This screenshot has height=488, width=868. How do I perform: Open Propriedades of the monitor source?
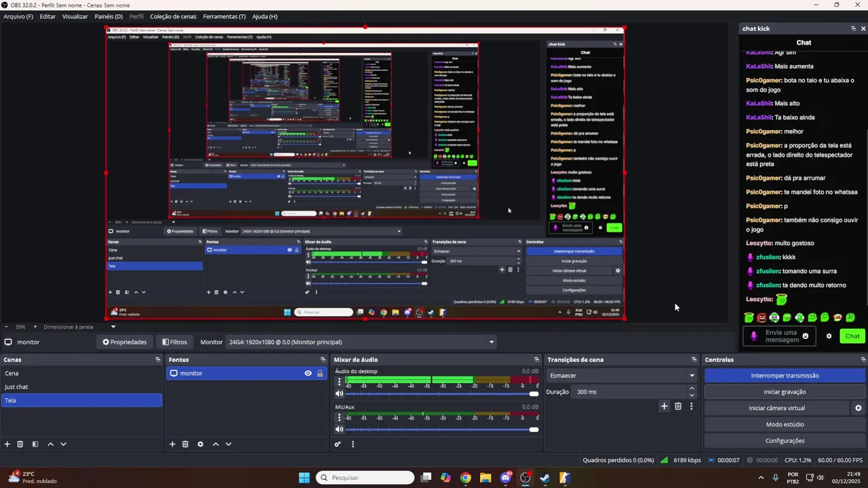[x=124, y=342]
